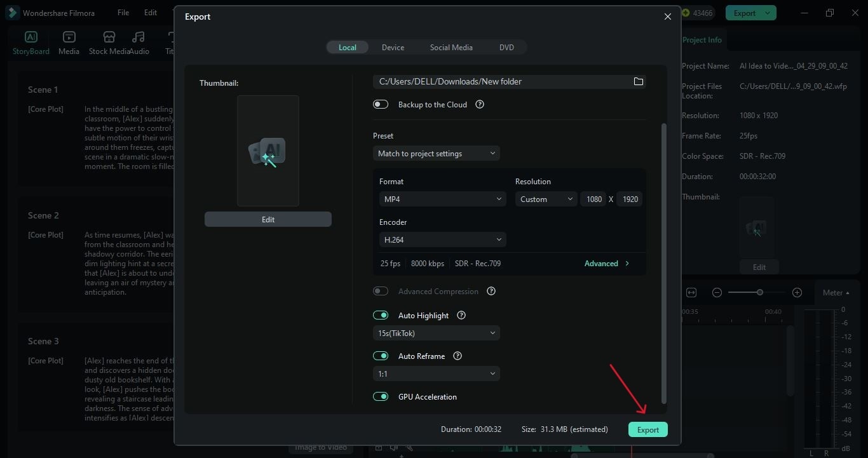Adjust the timeline zoom slider handle

[x=759, y=292]
